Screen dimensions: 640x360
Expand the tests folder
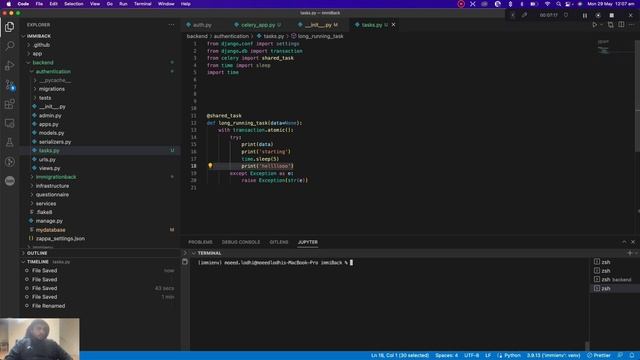coord(45,98)
